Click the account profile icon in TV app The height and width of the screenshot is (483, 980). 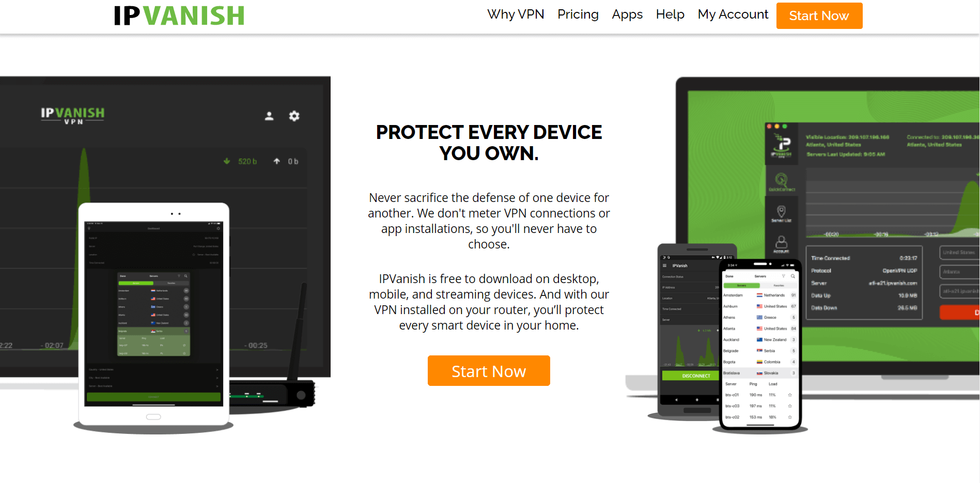point(269,116)
